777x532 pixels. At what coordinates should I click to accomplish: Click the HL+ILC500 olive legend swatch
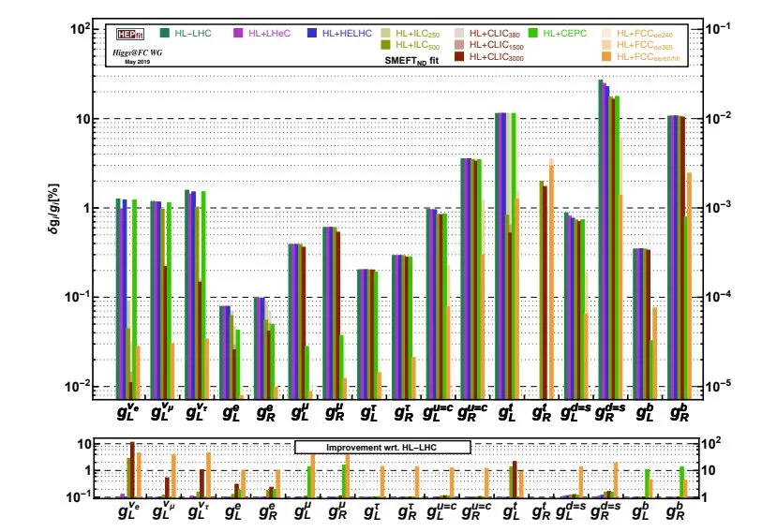(x=385, y=45)
